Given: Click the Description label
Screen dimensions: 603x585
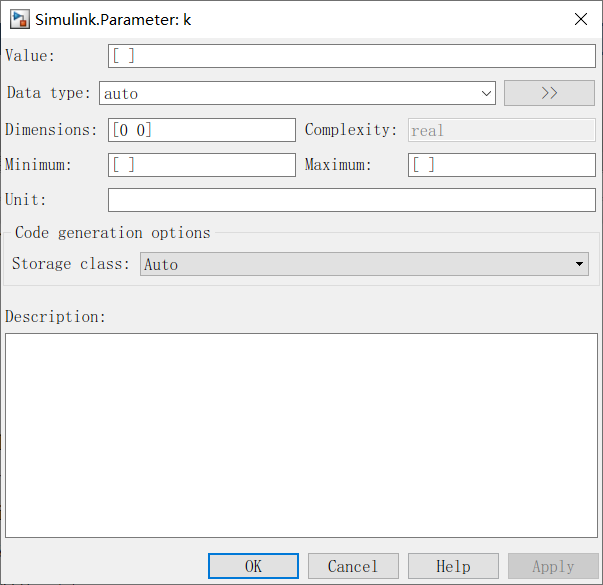Looking at the screenshot, I should 55,317.
